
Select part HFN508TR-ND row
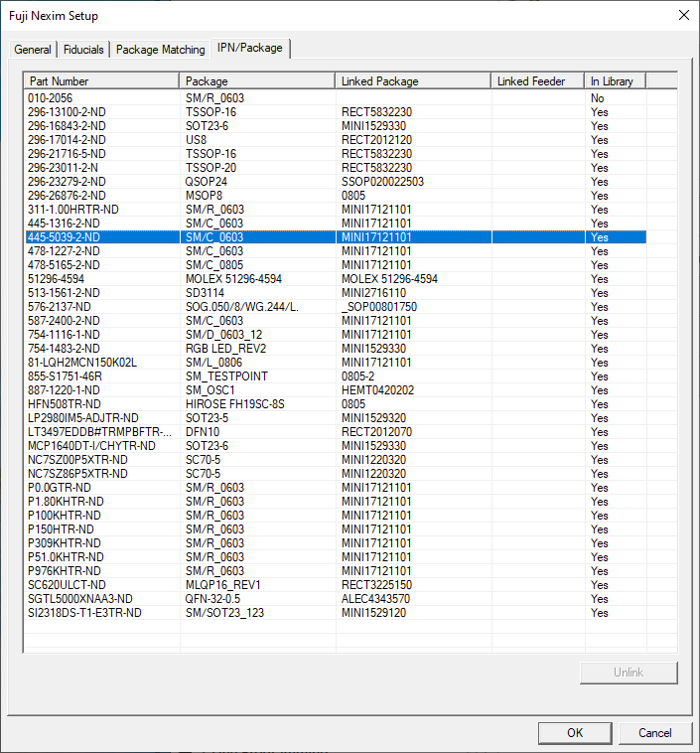336,404
